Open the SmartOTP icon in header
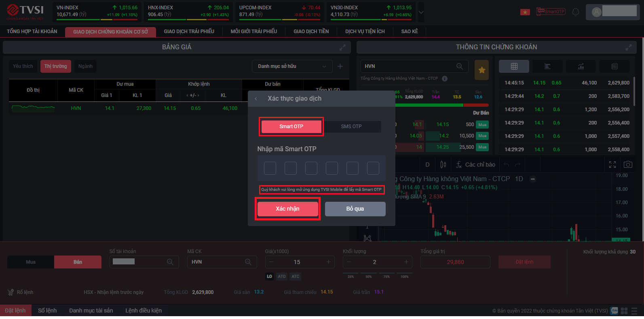Image resolution: width=644 pixels, height=319 pixels. click(x=550, y=11)
